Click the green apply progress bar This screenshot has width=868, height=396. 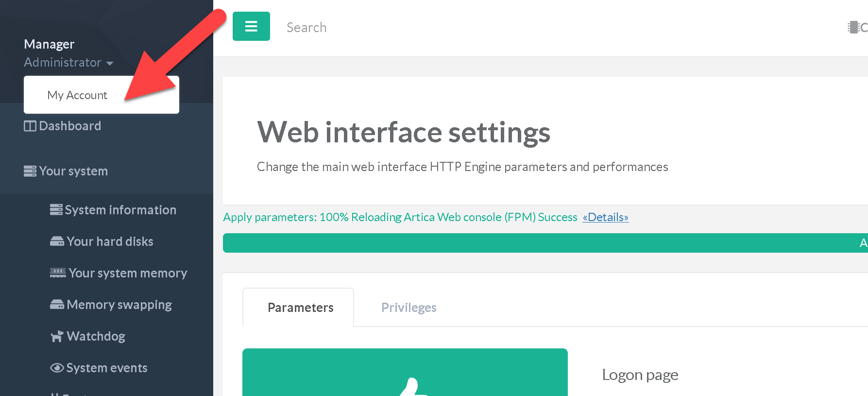coord(534,243)
